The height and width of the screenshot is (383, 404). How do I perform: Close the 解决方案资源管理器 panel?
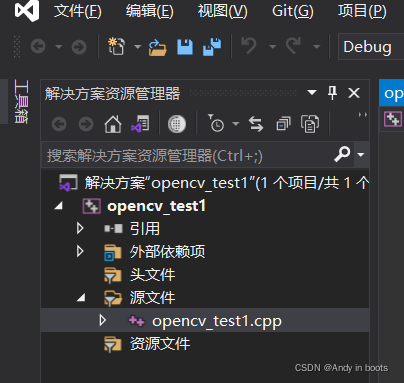[354, 93]
